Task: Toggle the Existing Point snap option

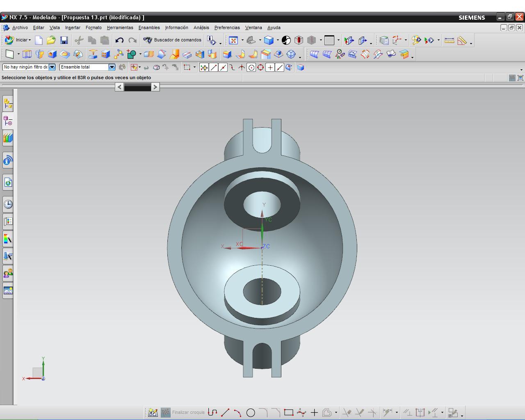Action: coord(270,68)
